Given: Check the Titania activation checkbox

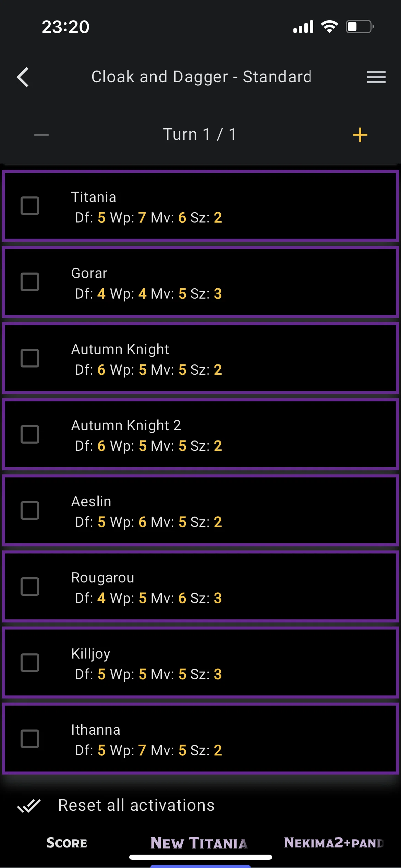Looking at the screenshot, I should (30, 206).
